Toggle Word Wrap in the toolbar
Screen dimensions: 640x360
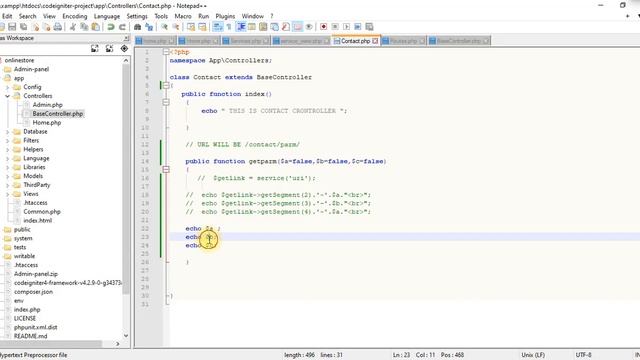[218, 27]
